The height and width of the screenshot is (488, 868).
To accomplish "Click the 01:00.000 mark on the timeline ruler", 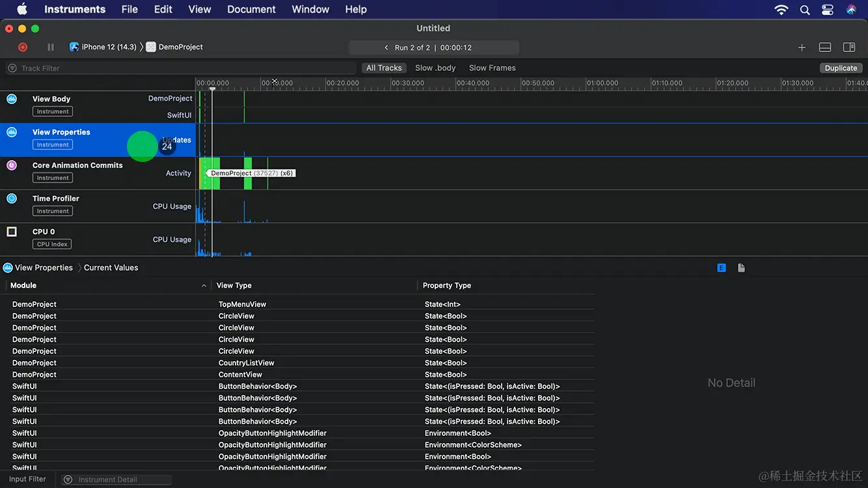I will pos(603,83).
